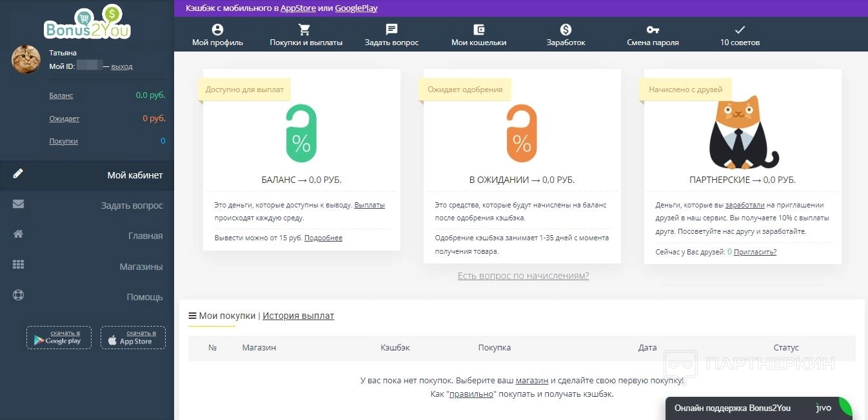Open 'Есть вопрос по начислениям?' link
The width and height of the screenshot is (868, 420).
[523, 276]
